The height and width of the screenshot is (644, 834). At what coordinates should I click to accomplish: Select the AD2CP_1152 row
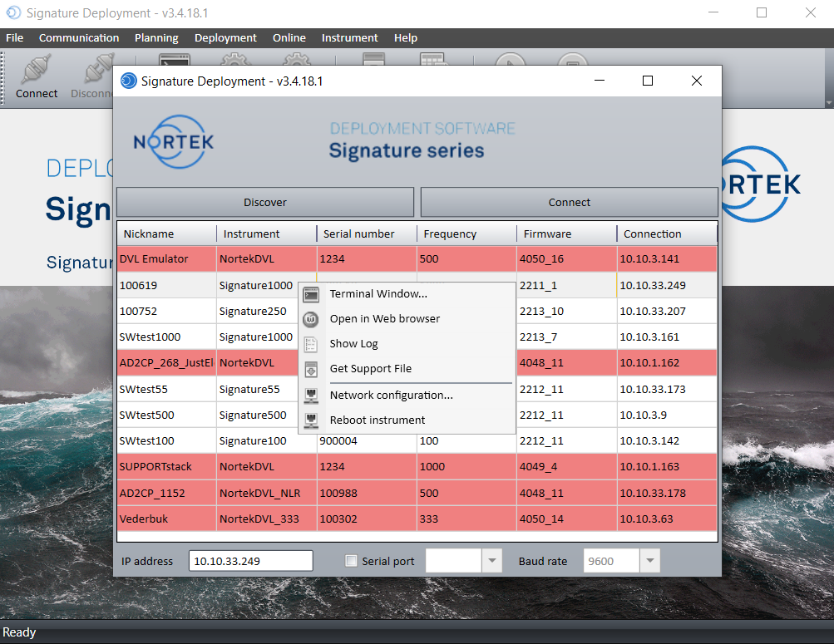tap(417, 493)
